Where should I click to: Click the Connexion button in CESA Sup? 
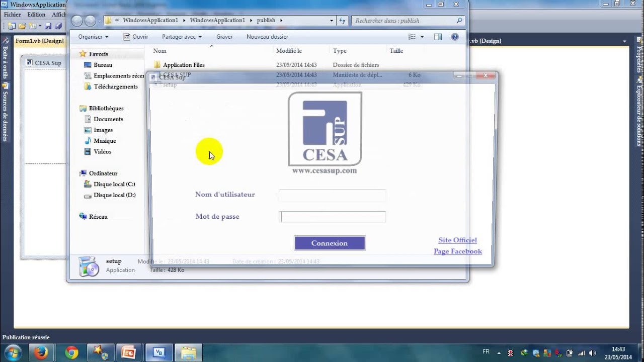(x=330, y=243)
